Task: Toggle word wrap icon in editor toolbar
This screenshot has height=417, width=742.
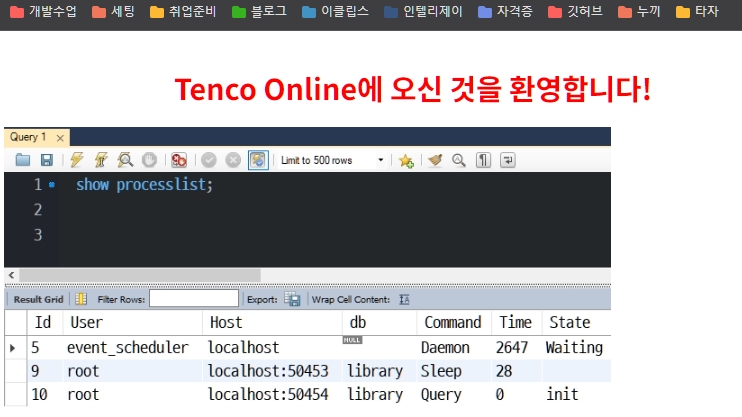Action: click(x=507, y=160)
